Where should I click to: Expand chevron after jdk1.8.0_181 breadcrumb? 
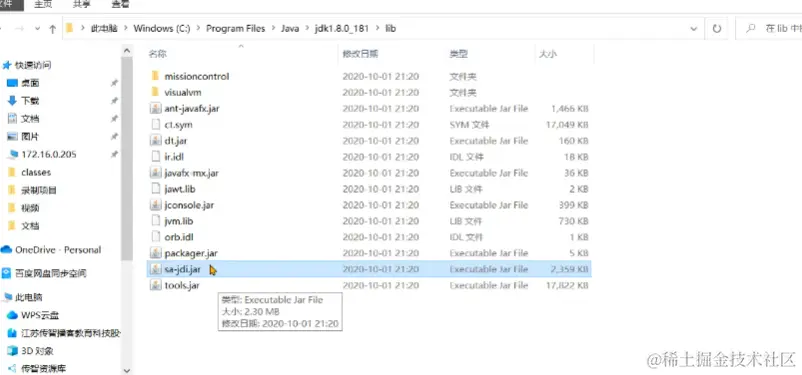click(377, 29)
